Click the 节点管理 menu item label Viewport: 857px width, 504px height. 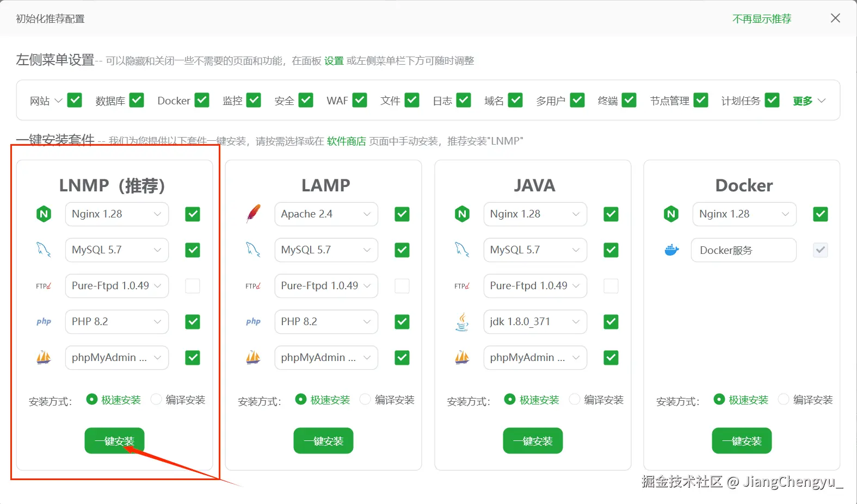click(x=670, y=101)
